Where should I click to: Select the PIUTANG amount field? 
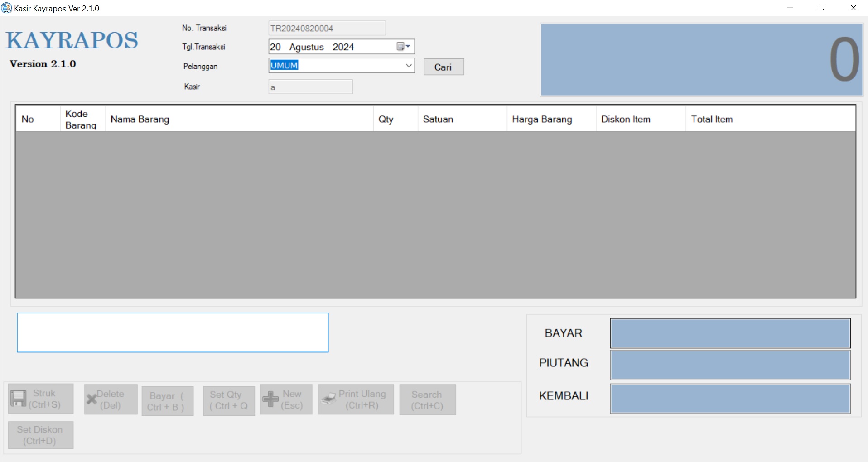(730, 365)
